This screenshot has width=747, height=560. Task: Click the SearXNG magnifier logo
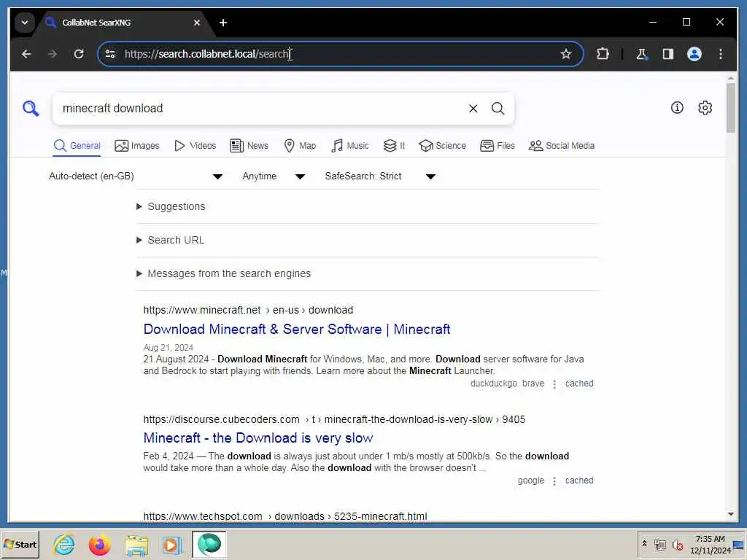click(31, 108)
